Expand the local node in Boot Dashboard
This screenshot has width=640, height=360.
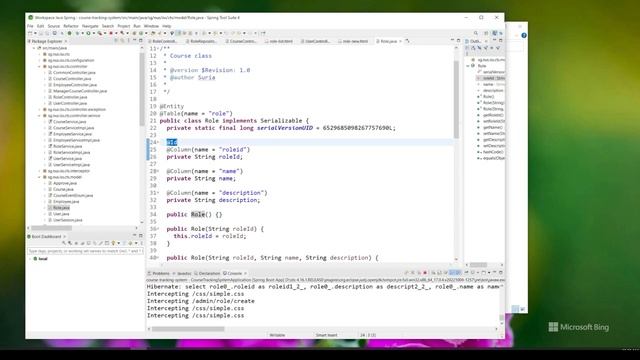pos(30,259)
